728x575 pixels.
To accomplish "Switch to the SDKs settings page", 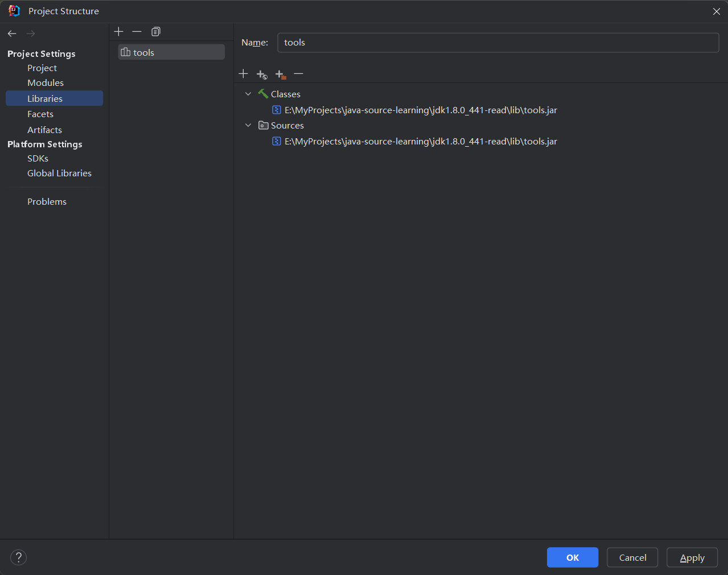I will [38, 159].
